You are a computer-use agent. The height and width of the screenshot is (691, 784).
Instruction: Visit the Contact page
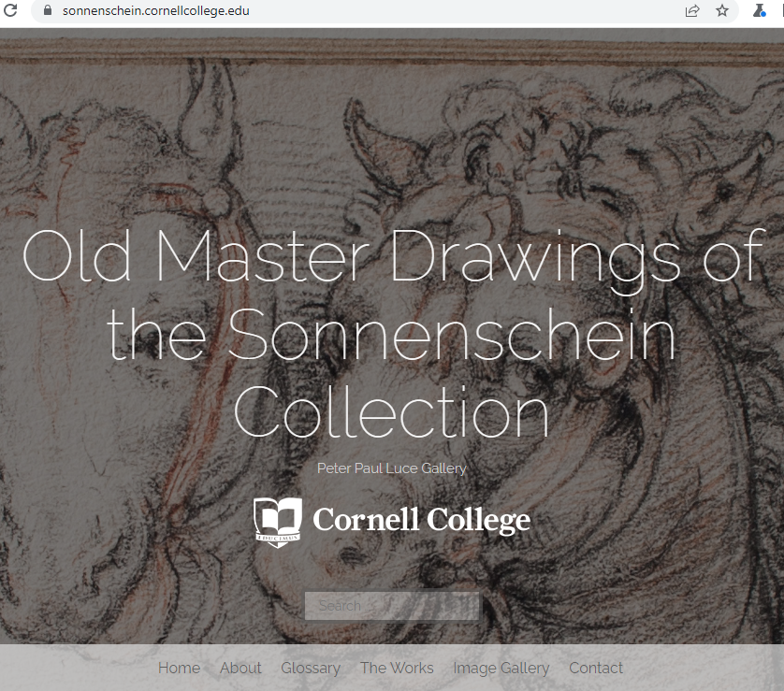coord(596,668)
